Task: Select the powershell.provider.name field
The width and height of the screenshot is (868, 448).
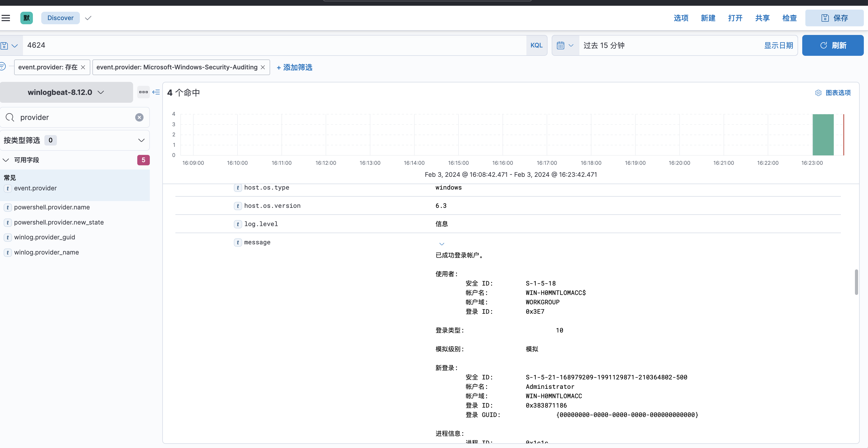Action: tap(52, 207)
